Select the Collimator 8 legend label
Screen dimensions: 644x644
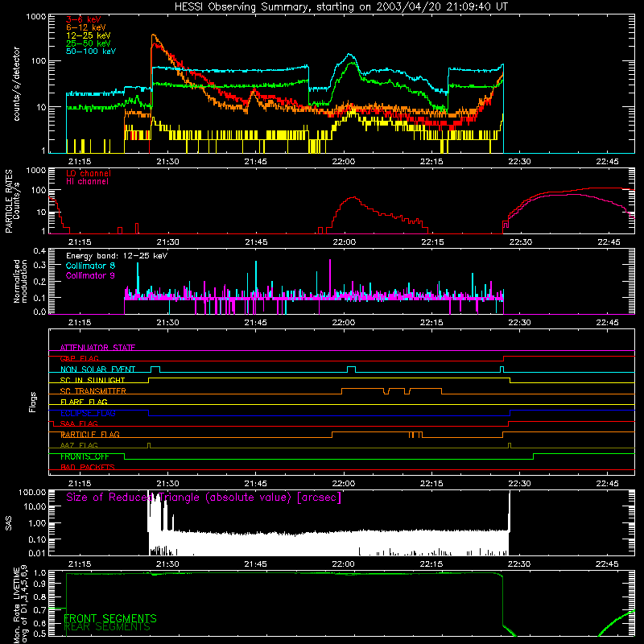(x=90, y=266)
